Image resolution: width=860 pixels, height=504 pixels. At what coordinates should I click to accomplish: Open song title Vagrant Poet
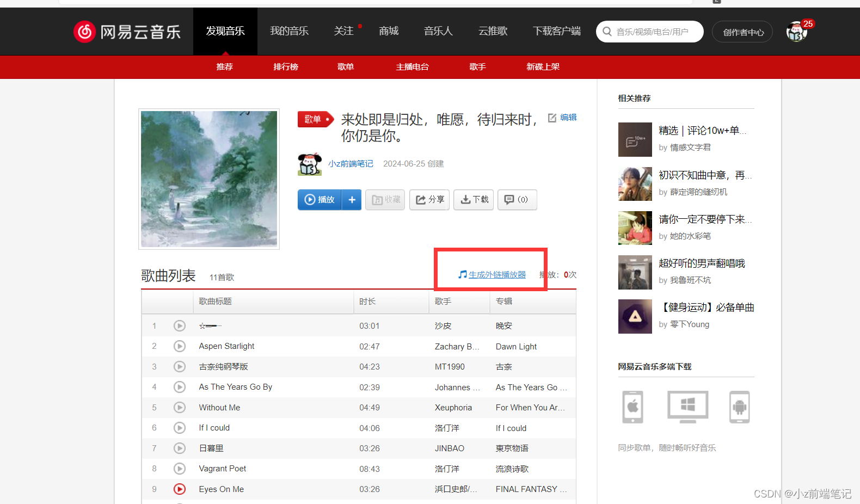tap(222, 469)
